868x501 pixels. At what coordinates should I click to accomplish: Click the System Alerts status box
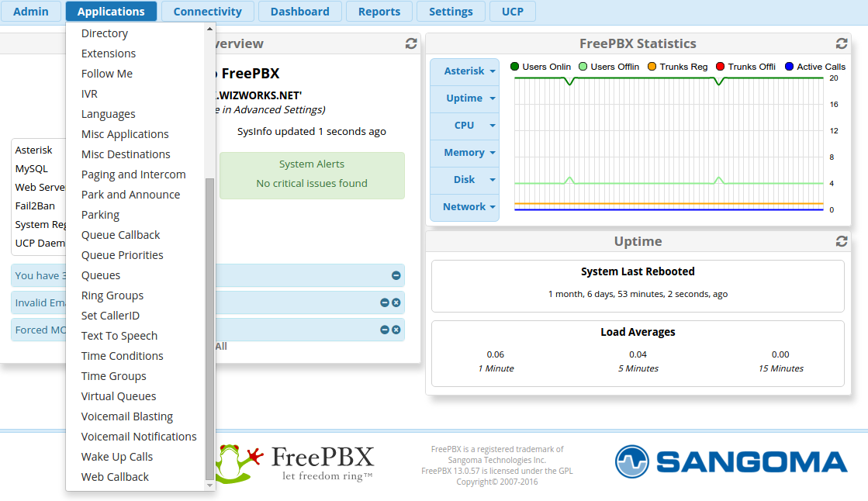[312, 175]
